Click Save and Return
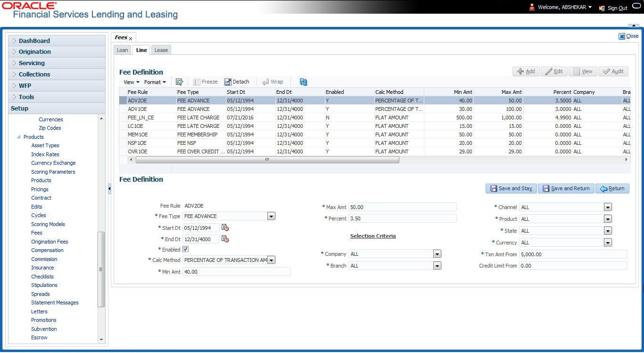This screenshot has height=353, width=644. pyautogui.click(x=566, y=188)
